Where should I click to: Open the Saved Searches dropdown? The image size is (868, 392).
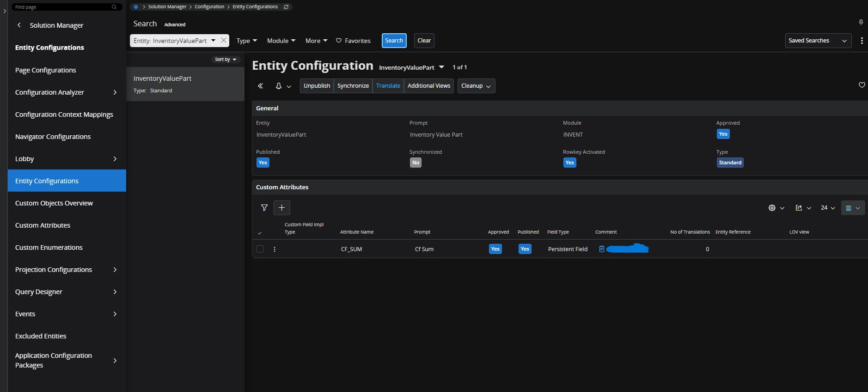pos(818,41)
